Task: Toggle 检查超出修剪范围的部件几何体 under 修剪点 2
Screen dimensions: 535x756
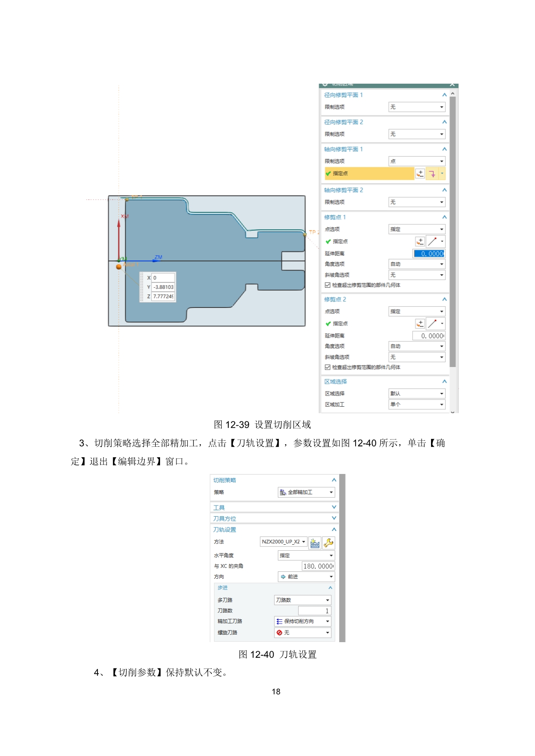Action: point(327,367)
